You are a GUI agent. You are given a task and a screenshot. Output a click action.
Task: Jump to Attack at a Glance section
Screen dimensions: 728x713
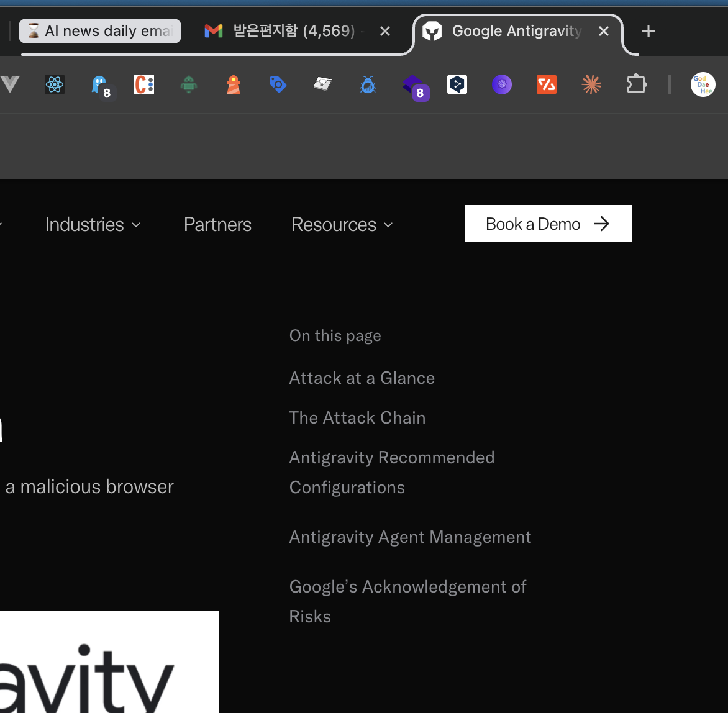point(362,378)
